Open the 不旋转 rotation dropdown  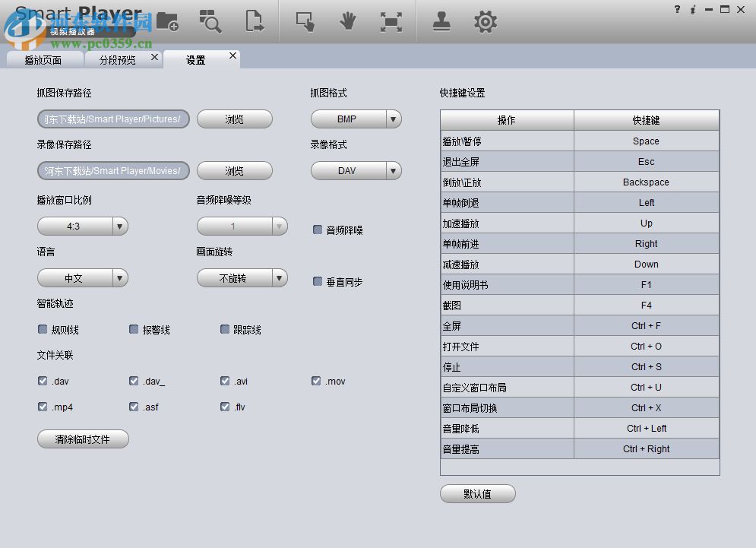[242, 278]
